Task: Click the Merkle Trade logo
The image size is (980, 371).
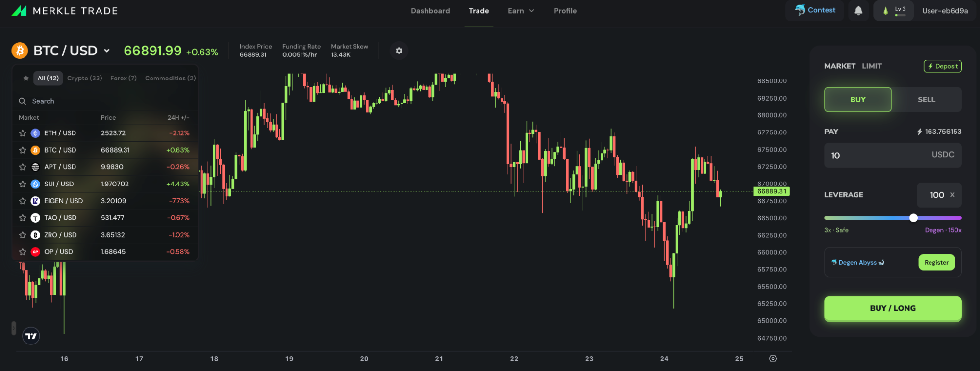Action: click(64, 11)
